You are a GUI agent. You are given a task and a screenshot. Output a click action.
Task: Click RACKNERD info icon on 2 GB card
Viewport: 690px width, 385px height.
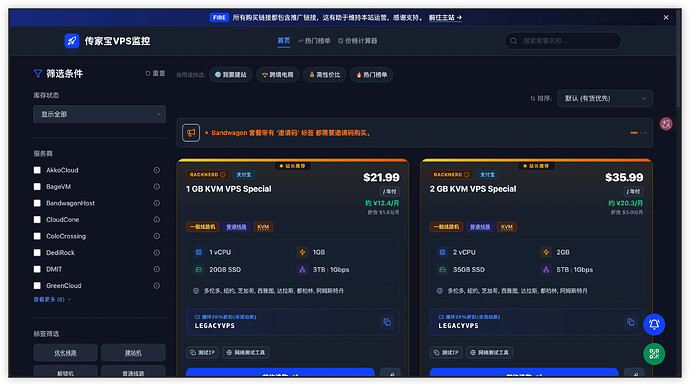467,175
